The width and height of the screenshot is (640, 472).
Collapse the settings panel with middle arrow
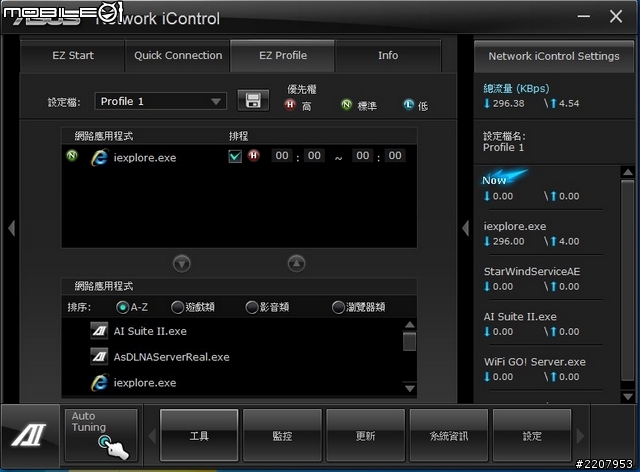pos(466,228)
